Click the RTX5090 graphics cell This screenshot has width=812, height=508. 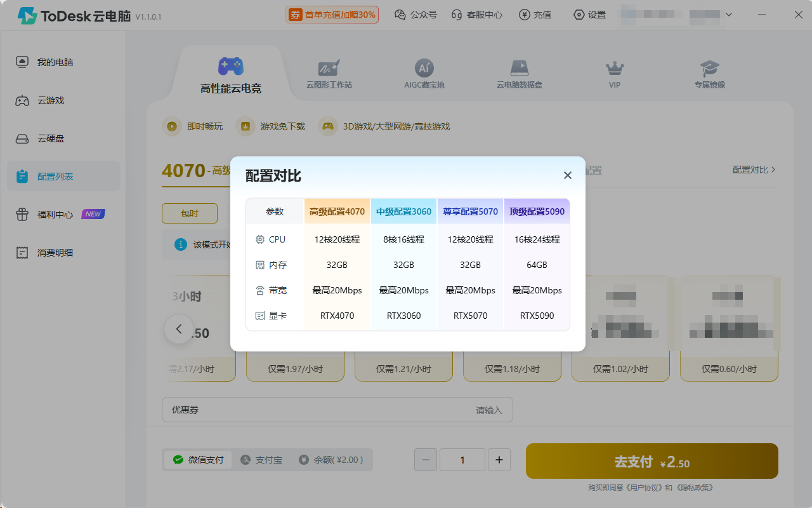[537, 316]
